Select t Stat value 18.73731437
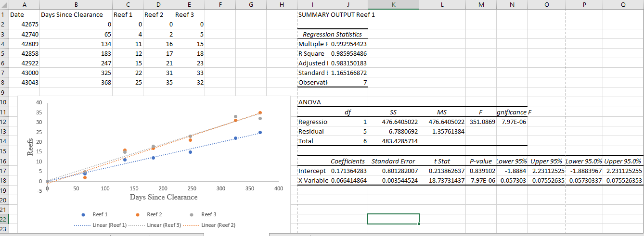This screenshot has height=236, width=644. pos(442,180)
